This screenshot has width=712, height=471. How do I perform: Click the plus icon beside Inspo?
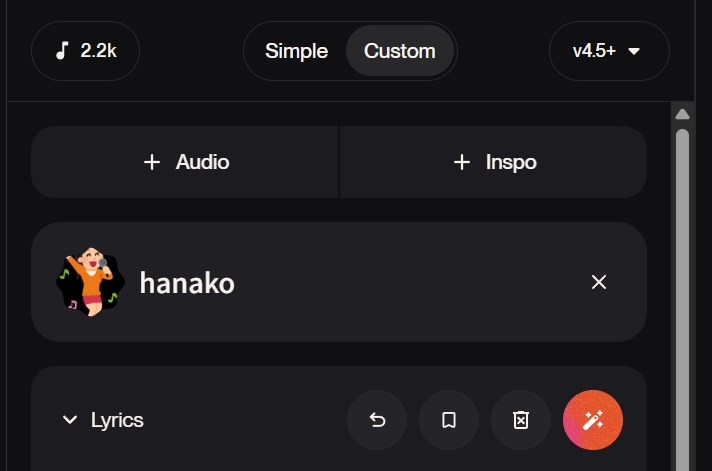[x=462, y=162]
